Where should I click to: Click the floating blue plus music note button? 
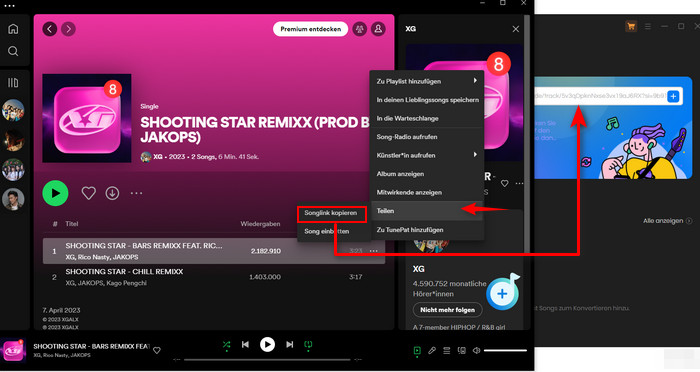click(503, 293)
